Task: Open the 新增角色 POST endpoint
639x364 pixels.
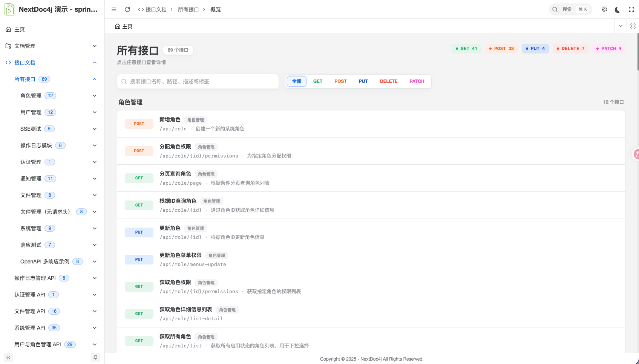Action: (x=371, y=124)
